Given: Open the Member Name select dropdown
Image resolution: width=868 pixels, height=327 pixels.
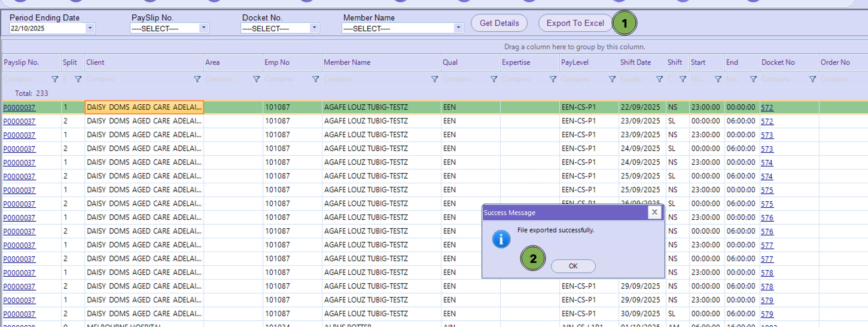Looking at the screenshot, I should pos(458,28).
